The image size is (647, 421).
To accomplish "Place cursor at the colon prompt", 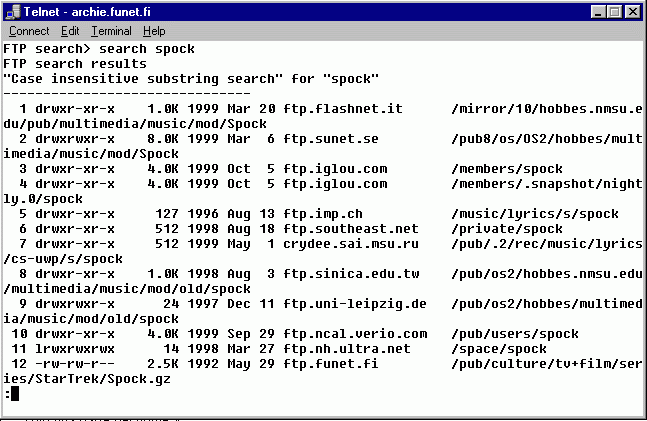I will 12,394.
